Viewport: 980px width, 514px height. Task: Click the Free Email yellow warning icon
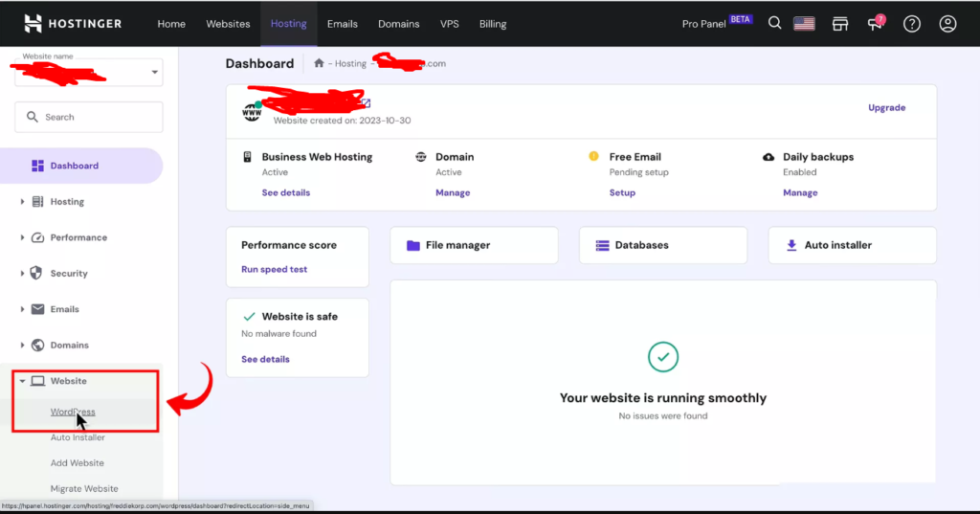pyautogui.click(x=593, y=156)
